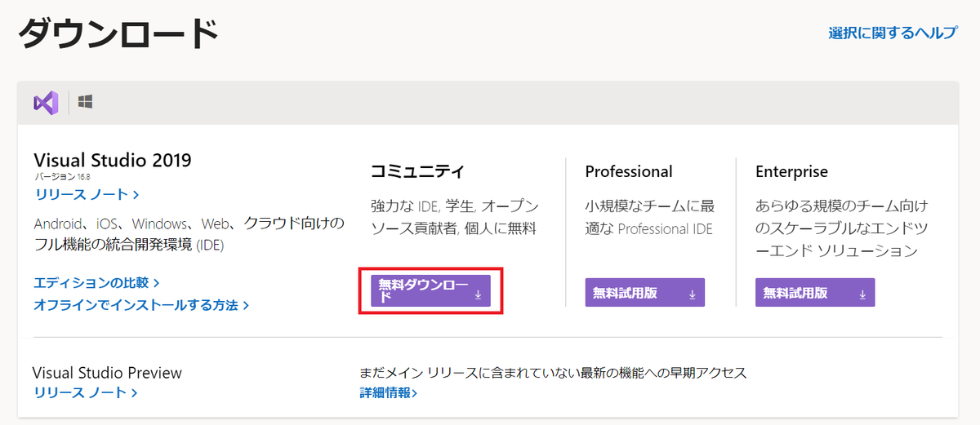Click the Visual Studio logo icon
The image size is (980, 425).
click(46, 103)
